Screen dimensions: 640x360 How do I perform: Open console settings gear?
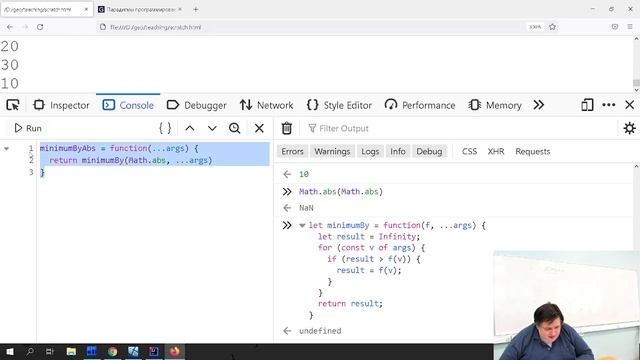pyautogui.click(x=629, y=128)
